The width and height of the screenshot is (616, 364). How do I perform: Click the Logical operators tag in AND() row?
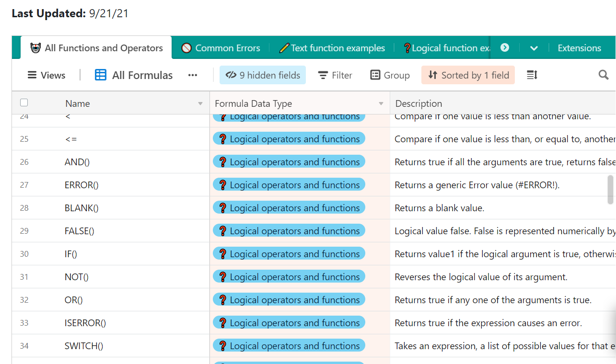click(x=289, y=162)
